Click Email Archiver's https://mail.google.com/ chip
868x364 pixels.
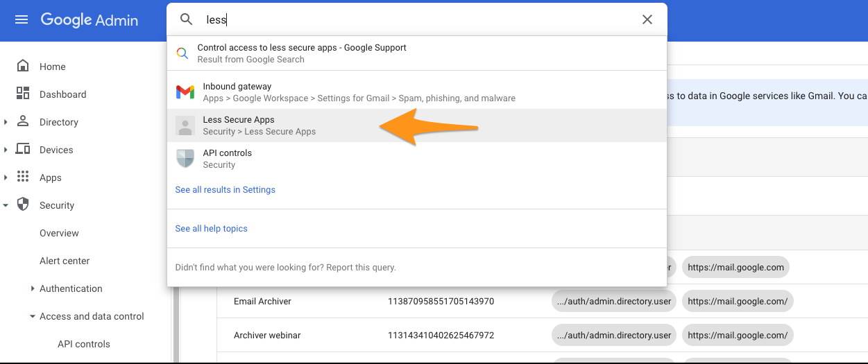(x=738, y=302)
